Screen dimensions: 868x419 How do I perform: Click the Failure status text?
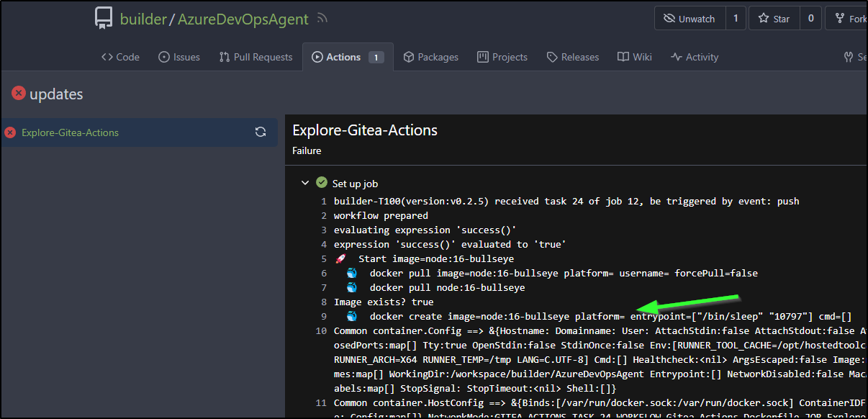[x=307, y=150]
